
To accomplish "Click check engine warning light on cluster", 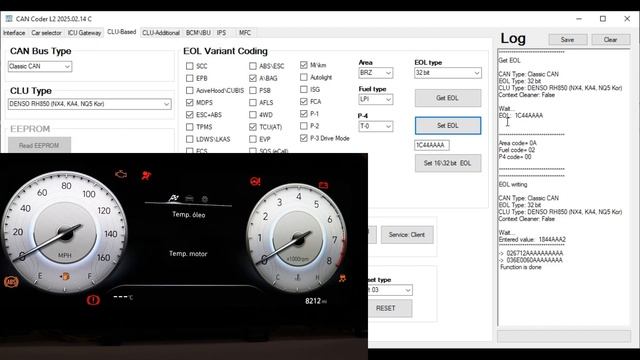I will coord(121,174).
